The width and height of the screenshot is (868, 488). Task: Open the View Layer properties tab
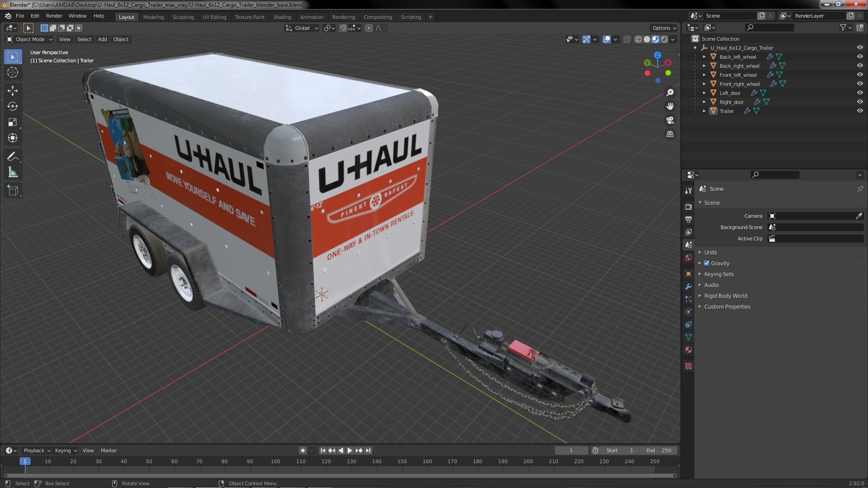point(689,232)
